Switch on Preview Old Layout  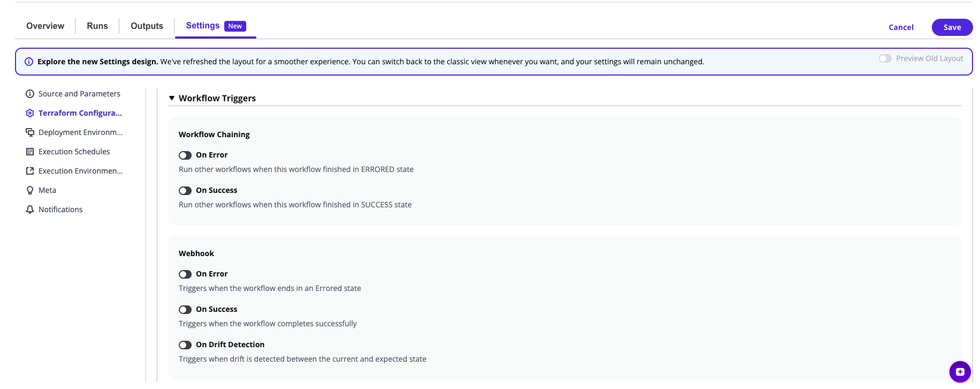[x=885, y=58]
